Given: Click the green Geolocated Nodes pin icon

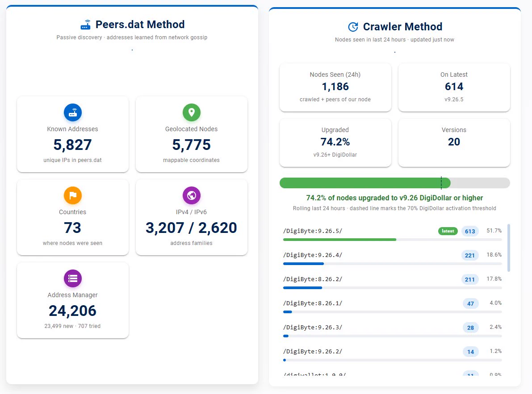Looking at the screenshot, I should click(191, 112).
